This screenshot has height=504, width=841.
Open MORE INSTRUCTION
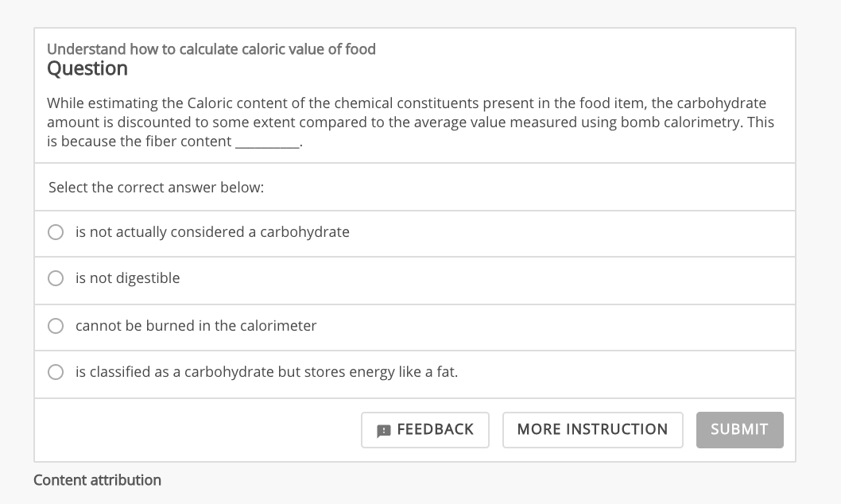(x=592, y=429)
